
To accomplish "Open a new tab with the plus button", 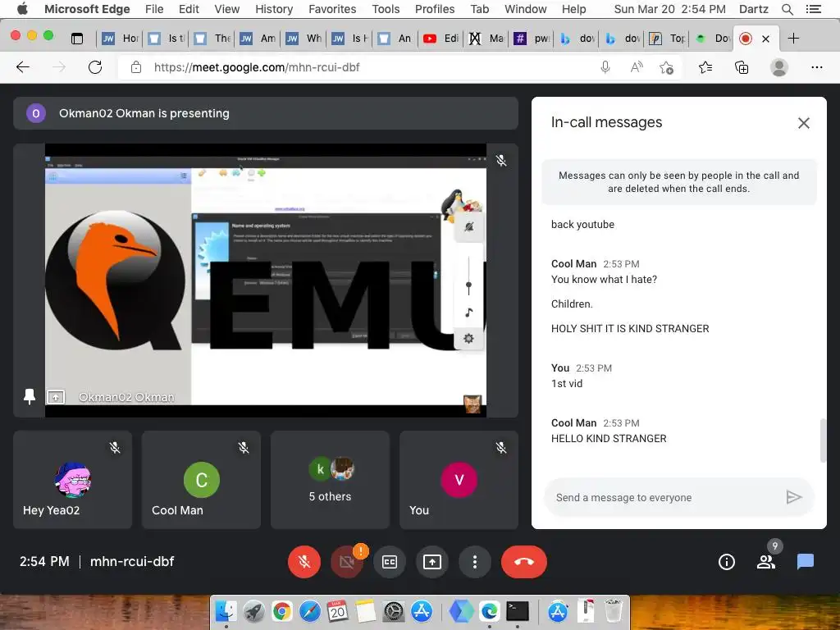I will (x=793, y=38).
